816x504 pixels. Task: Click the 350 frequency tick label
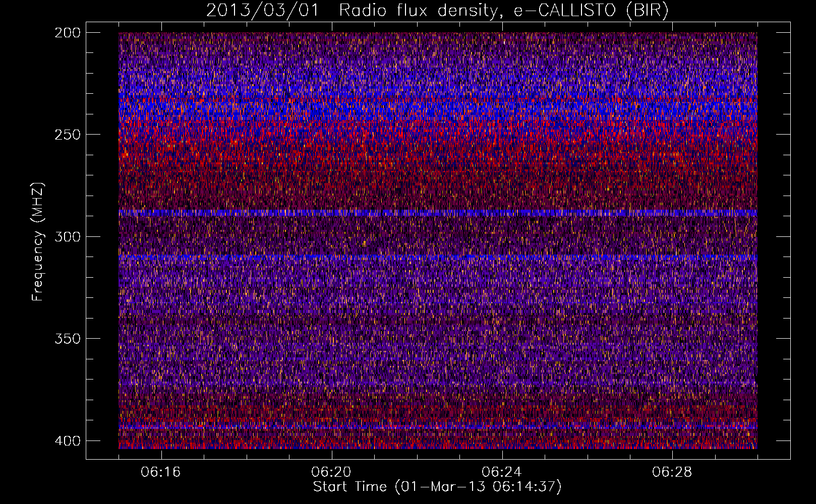67,339
